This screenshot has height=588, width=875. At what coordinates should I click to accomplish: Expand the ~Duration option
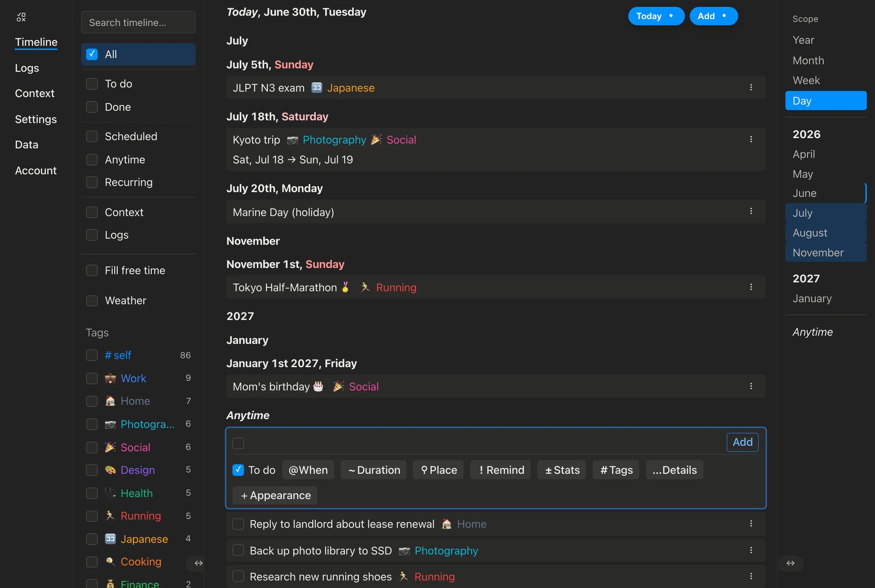(x=373, y=470)
